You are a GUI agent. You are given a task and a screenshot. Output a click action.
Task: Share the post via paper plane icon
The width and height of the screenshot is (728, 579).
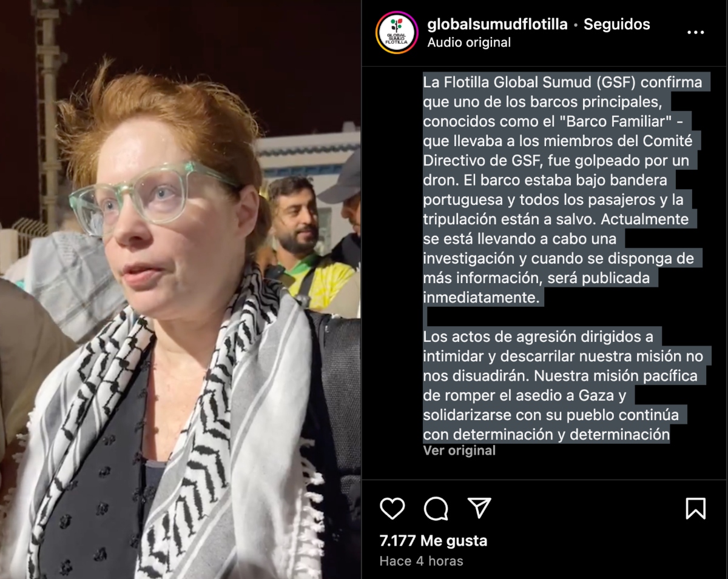point(479,508)
